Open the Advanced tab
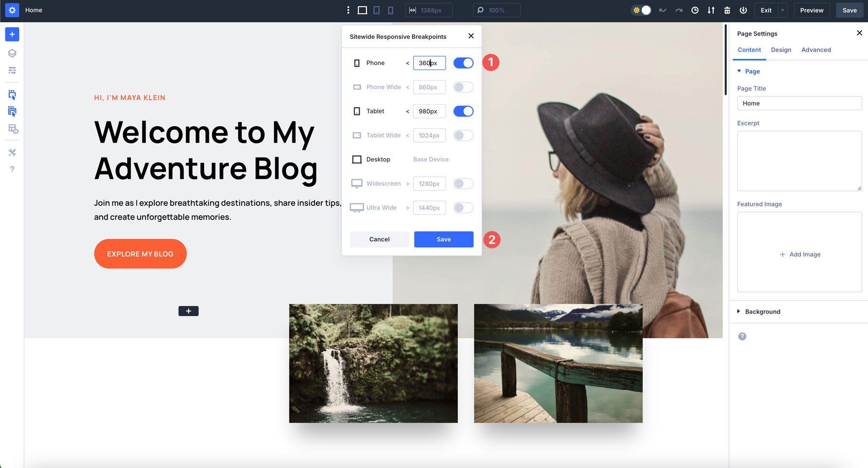The image size is (868, 468). coord(816,50)
